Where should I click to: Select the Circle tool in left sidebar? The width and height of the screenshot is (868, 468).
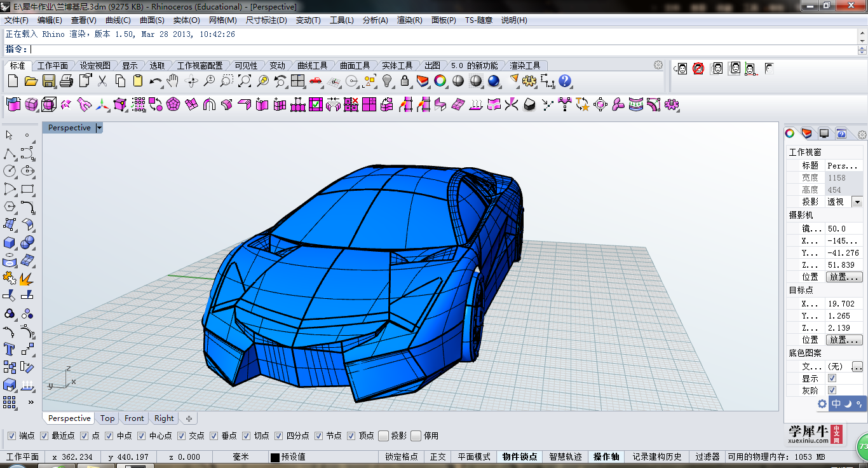tap(10, 170)
